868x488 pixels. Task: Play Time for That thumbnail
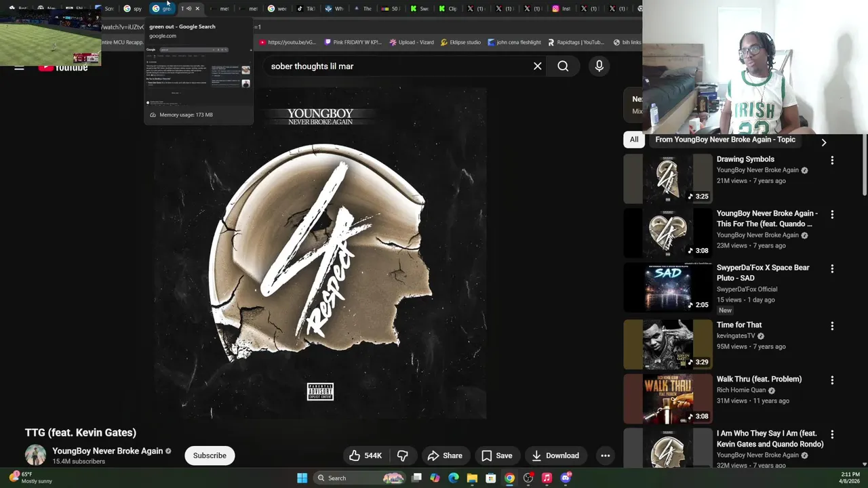point(667,344)
